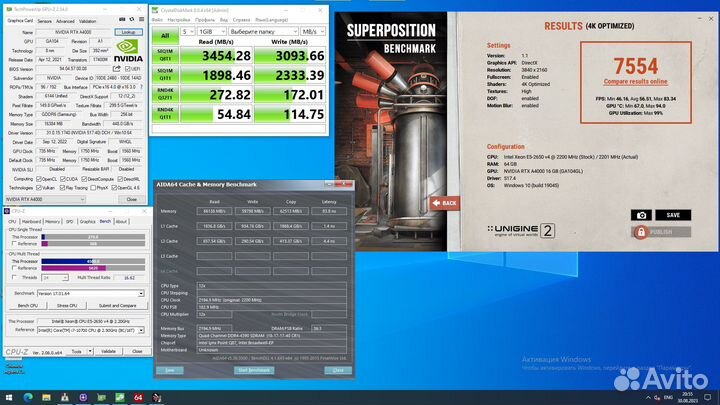720x405 pixels.
Task: Click the AIDA64 red 64 taskbar icon
Action: pos(138,398)
